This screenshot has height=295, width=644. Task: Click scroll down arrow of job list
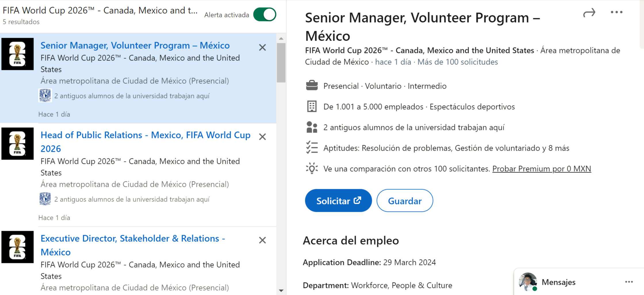281,291
